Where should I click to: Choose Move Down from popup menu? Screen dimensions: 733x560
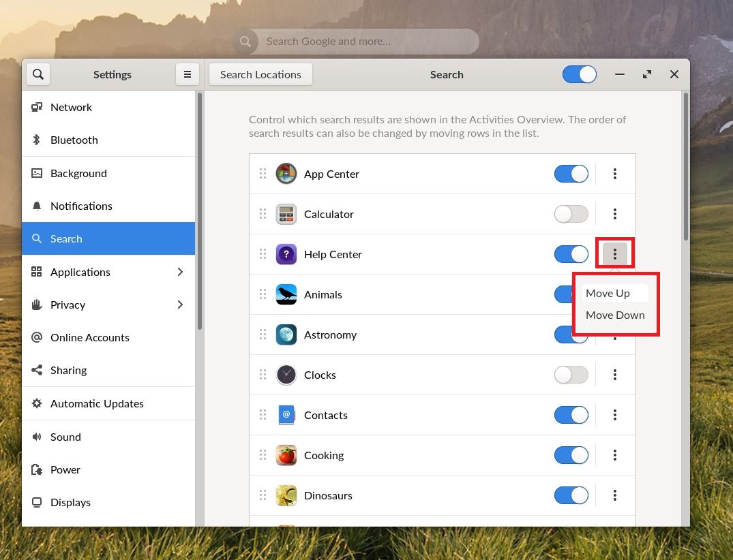click(x=615, y=315)
